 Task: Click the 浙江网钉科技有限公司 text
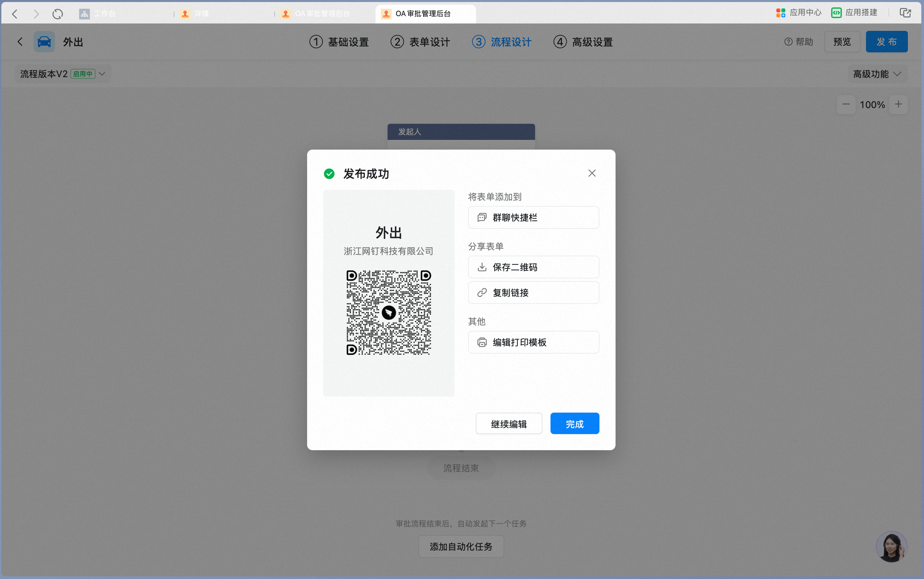click(388, 251)
